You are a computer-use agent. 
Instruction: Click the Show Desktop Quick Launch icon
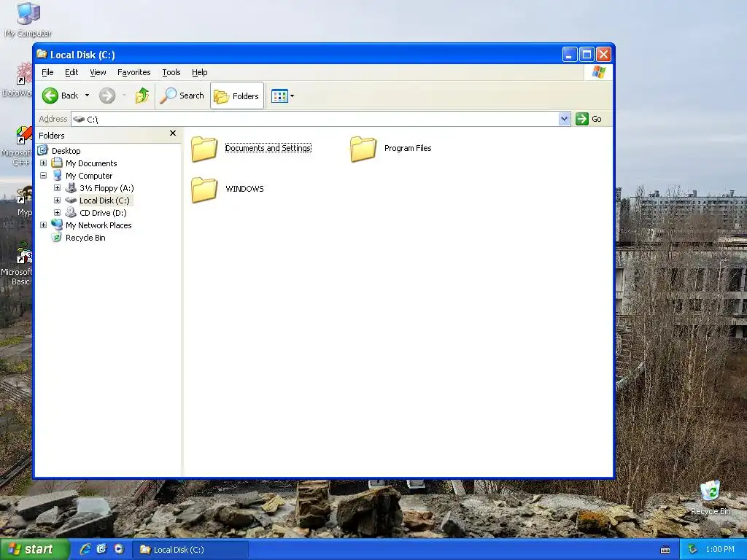[102, 549]
